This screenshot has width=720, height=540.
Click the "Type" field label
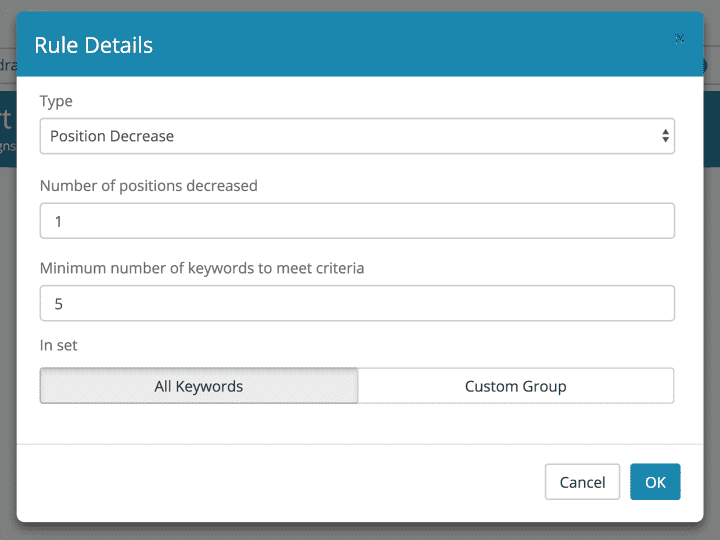point(56,102)
